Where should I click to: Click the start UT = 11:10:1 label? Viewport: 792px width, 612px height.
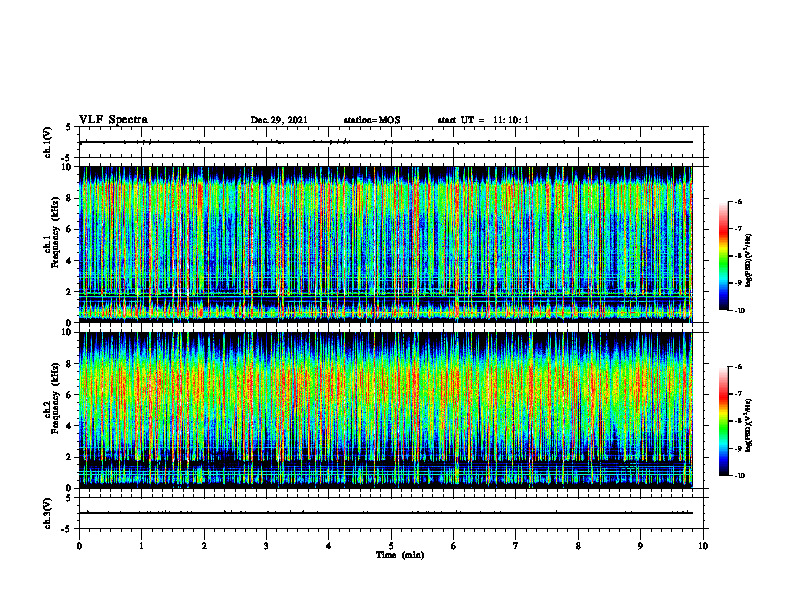(x=483, y=120)
